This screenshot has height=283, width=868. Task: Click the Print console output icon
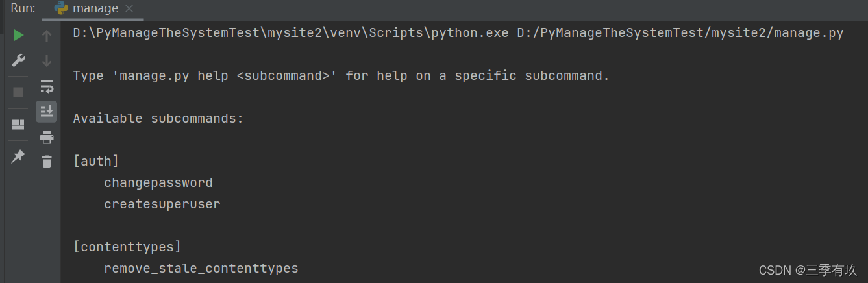47,137
